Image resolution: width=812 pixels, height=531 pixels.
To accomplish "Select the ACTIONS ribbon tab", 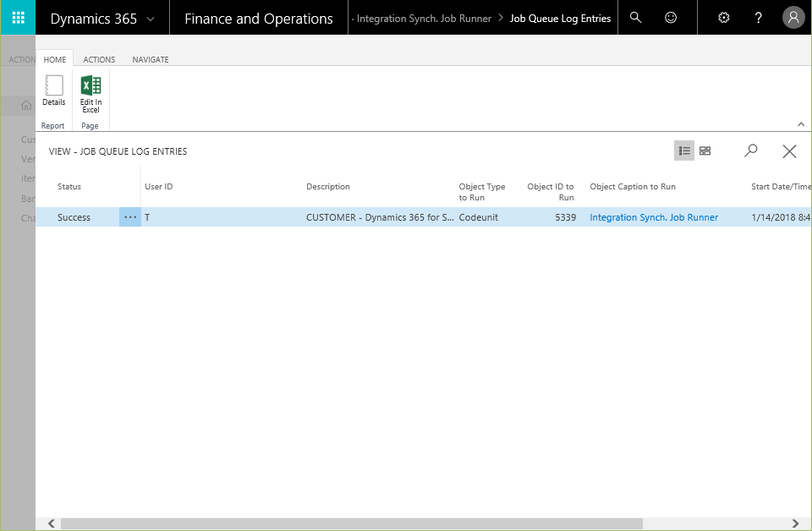I will (x=100, y=59).
